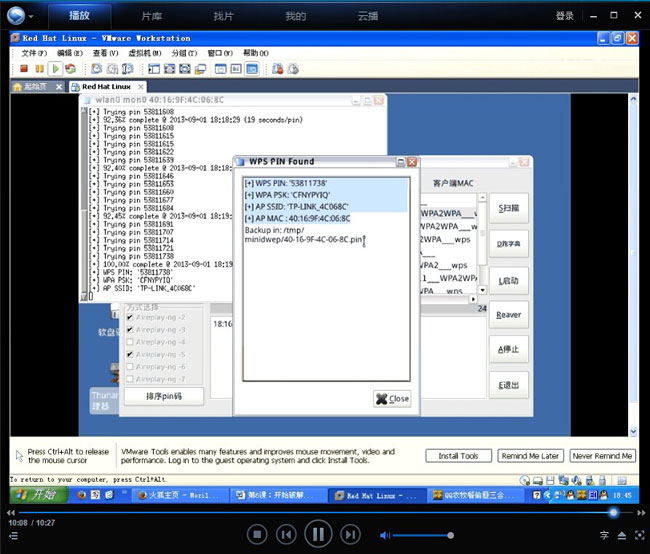The width and height of the screenshot is (650, 554).
Task: Click the network list scroll-right arrow
Action: (473, 299)
